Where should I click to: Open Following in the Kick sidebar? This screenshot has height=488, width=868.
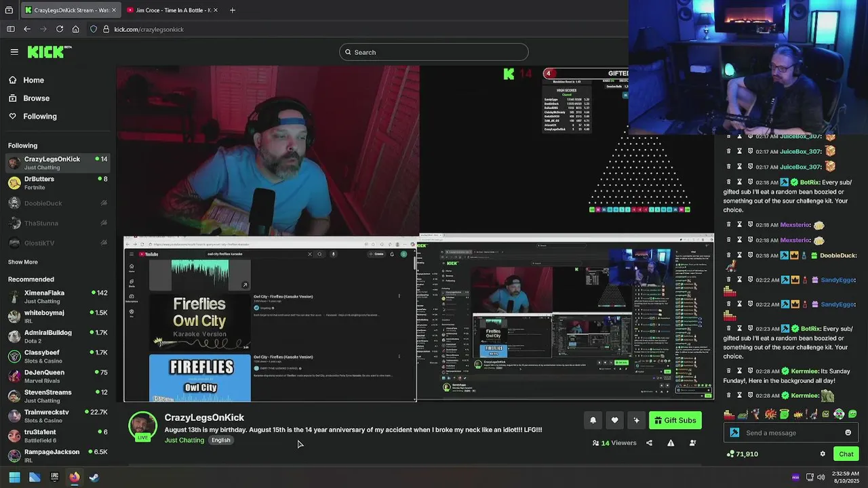tap(33, 117)
